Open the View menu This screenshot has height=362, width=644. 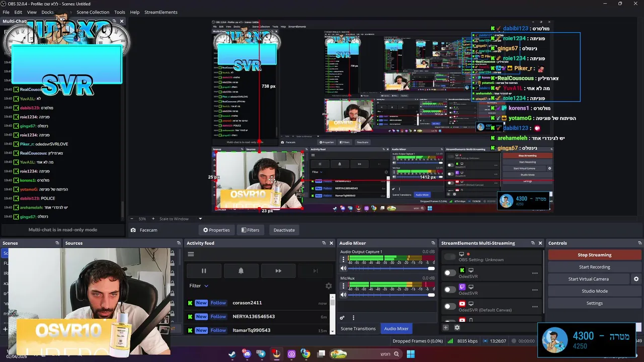32,12
